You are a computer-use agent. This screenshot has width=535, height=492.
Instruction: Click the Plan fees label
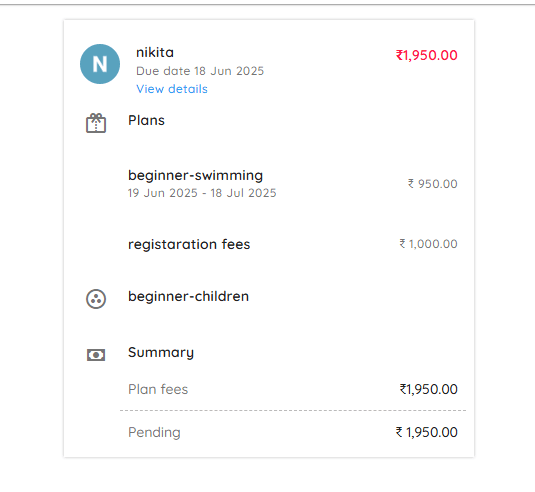coord(158,389)
